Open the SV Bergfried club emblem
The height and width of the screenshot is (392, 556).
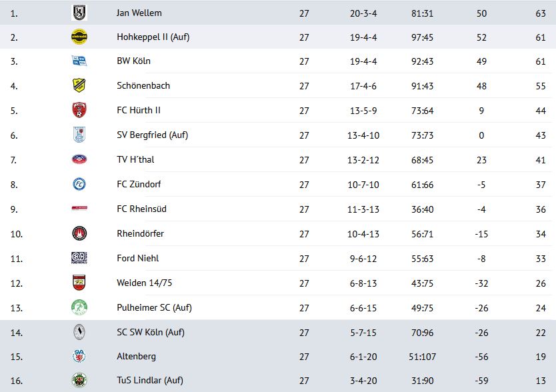point(79,135)
